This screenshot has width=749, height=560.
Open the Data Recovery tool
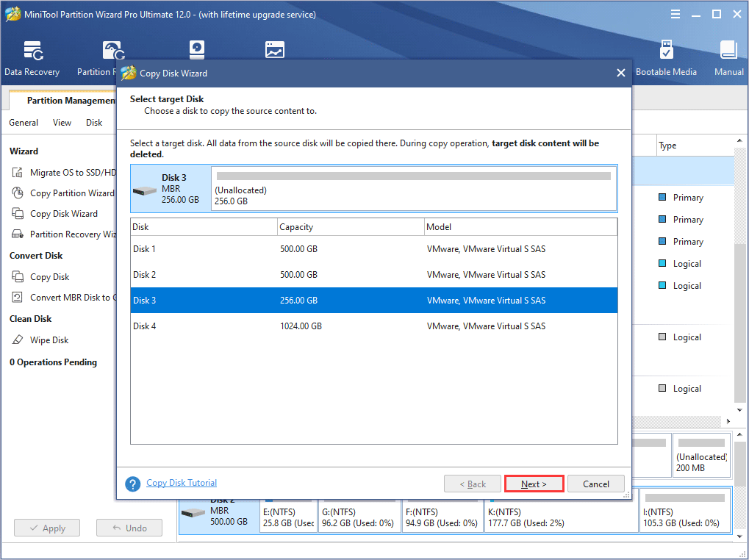(x=32, y=59)
